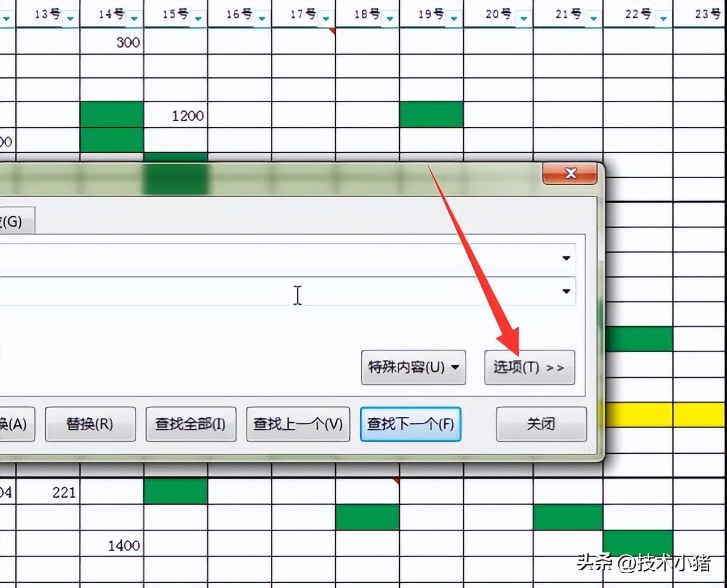Click the 查找上一个(V) button

click(298, 424)
